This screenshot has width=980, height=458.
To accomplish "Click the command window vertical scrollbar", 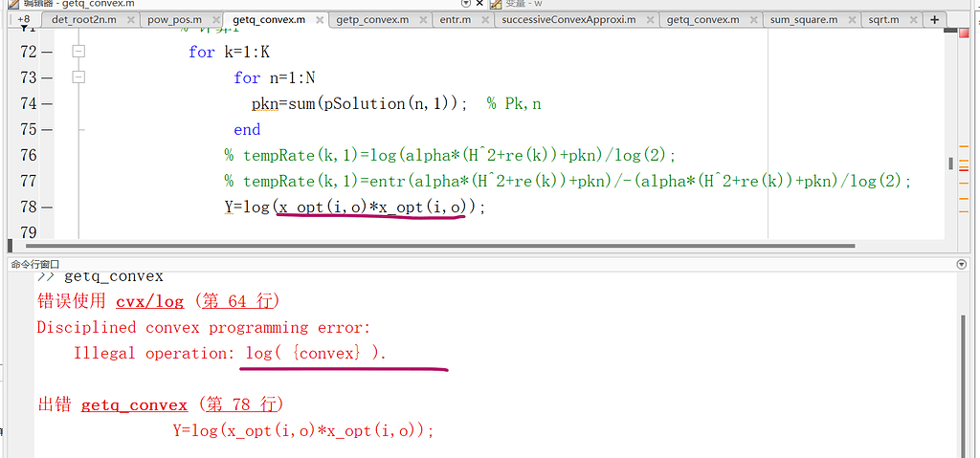I will pos(965,386).
